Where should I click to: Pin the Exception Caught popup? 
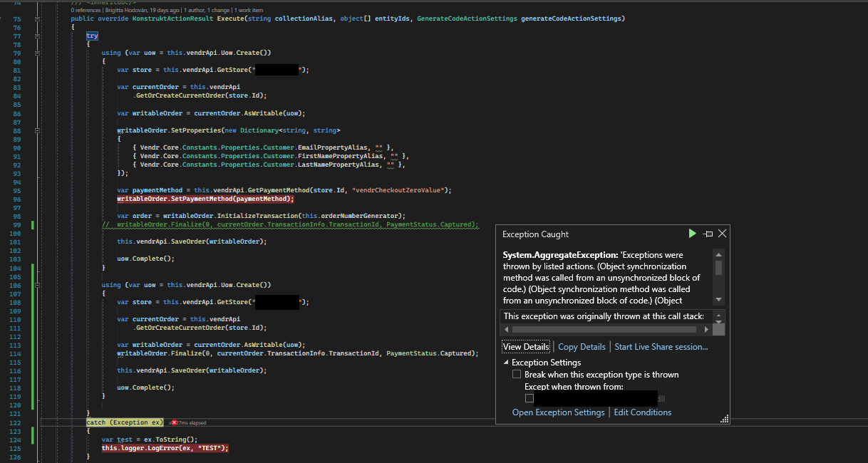point(708,234)
